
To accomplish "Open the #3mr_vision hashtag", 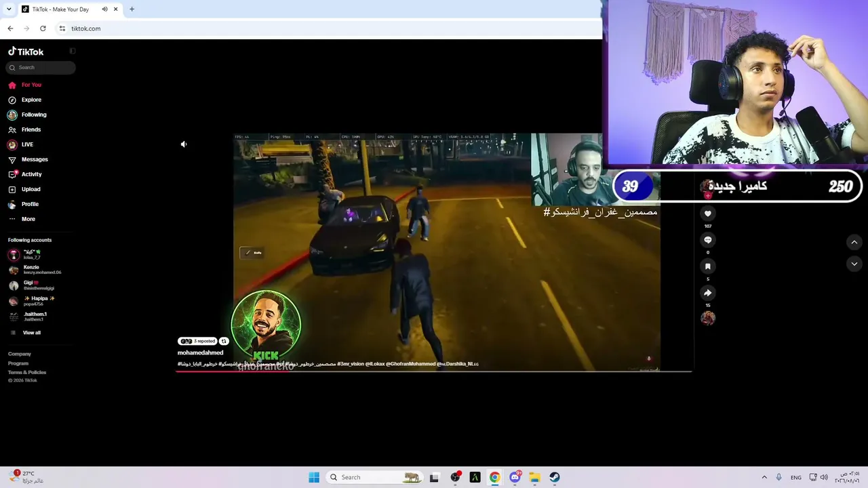I will click(x=351, y=364).
